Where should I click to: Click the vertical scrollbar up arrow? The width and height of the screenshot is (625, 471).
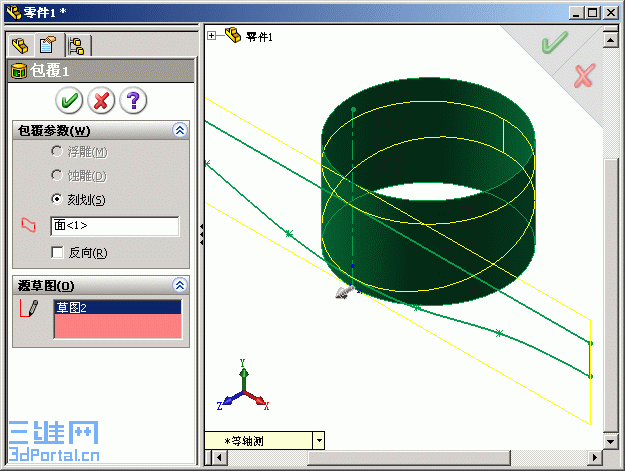click(611, 40)
